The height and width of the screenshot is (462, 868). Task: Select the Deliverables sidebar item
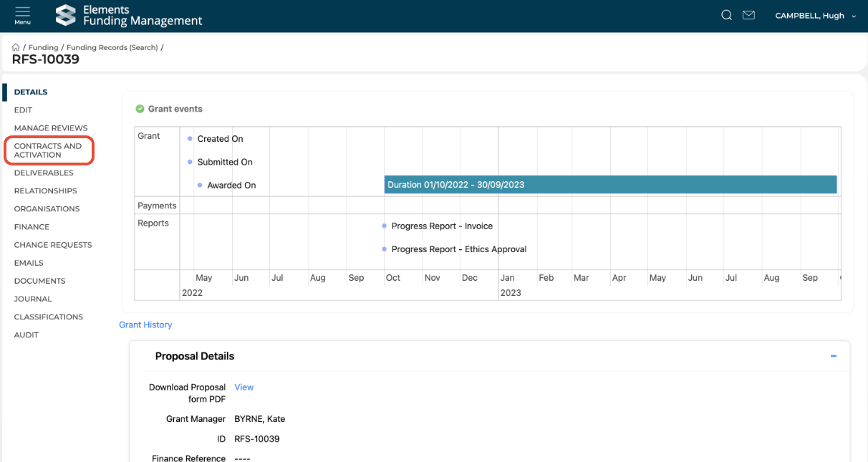44,173
